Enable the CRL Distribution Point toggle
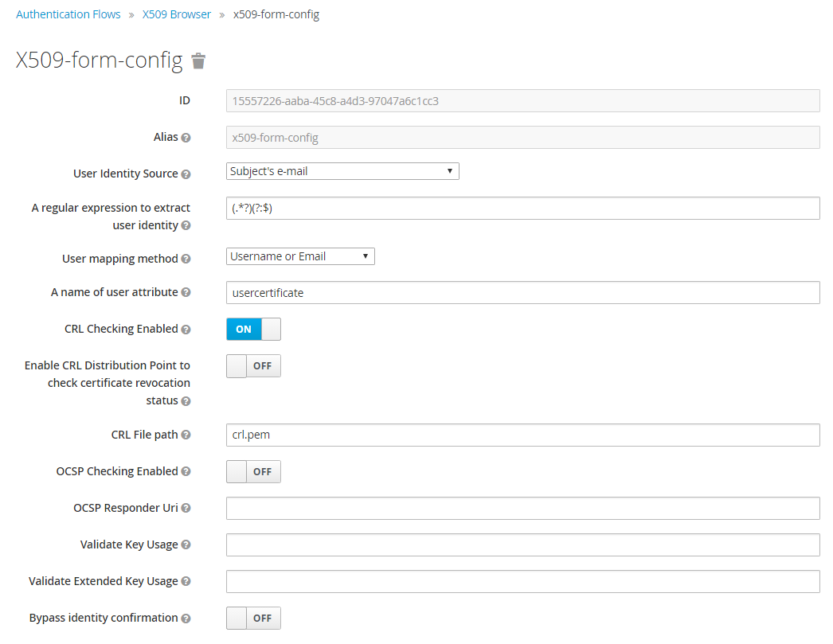Image resolution: width=833 pixels, height=644 pixels. 253,366
